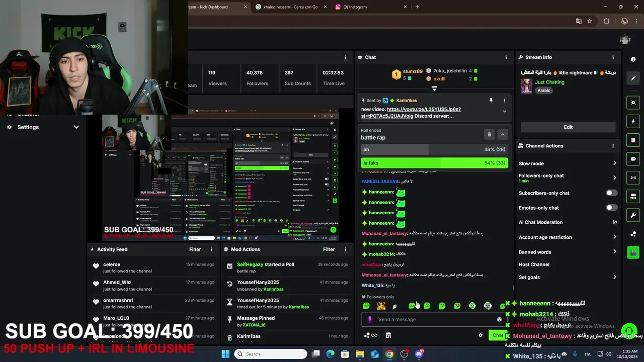Switch to Instagram browser tab
The width and height of the screenshot is (644, 362).
[x=371, y=7]
